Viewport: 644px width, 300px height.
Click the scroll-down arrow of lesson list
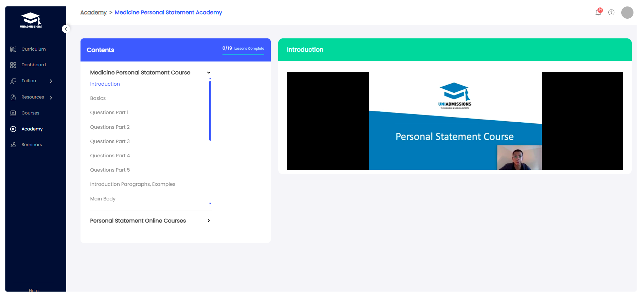(x=210, y=204)
